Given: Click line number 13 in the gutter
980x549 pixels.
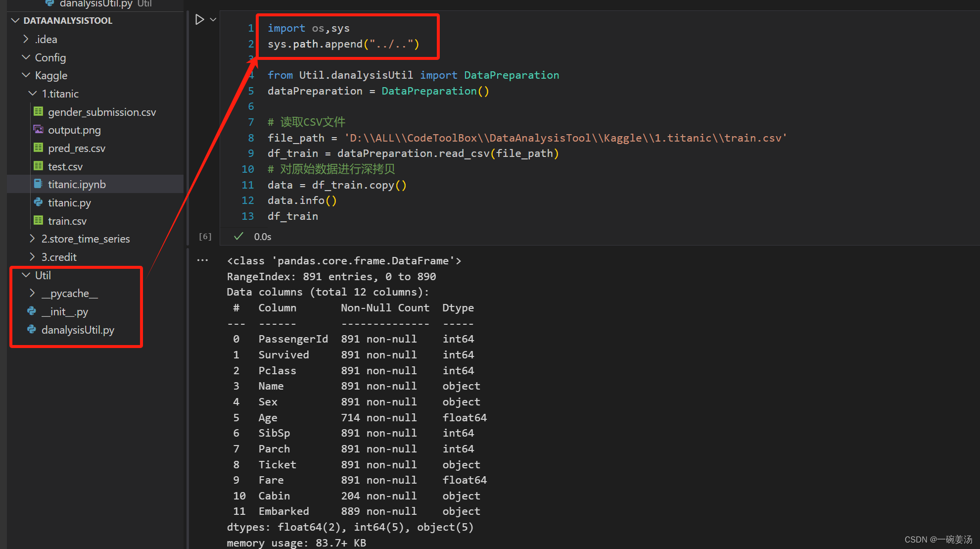Looking at the screenshot, I should (x=247, y=216).
